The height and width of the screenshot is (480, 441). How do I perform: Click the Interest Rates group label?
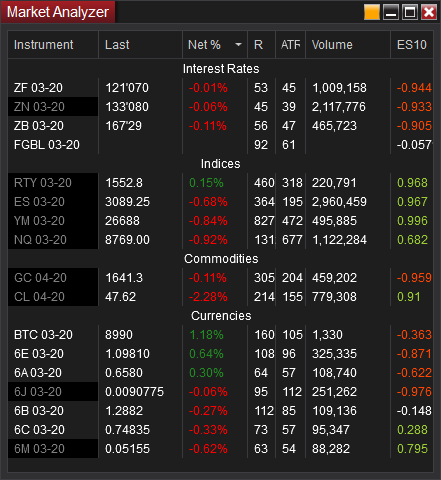point(221,69)
